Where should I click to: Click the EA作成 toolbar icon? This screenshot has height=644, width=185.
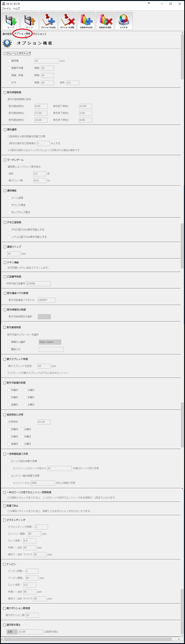[x=124, y=21]
